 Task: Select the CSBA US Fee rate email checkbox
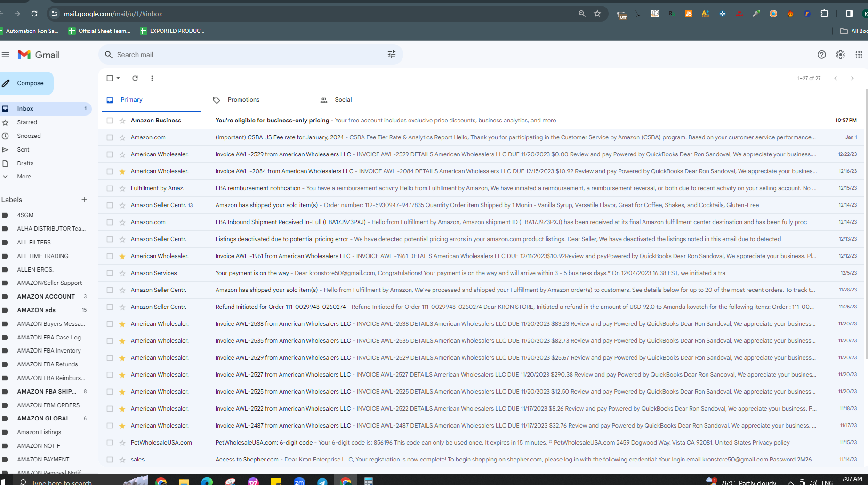[110, 137]
